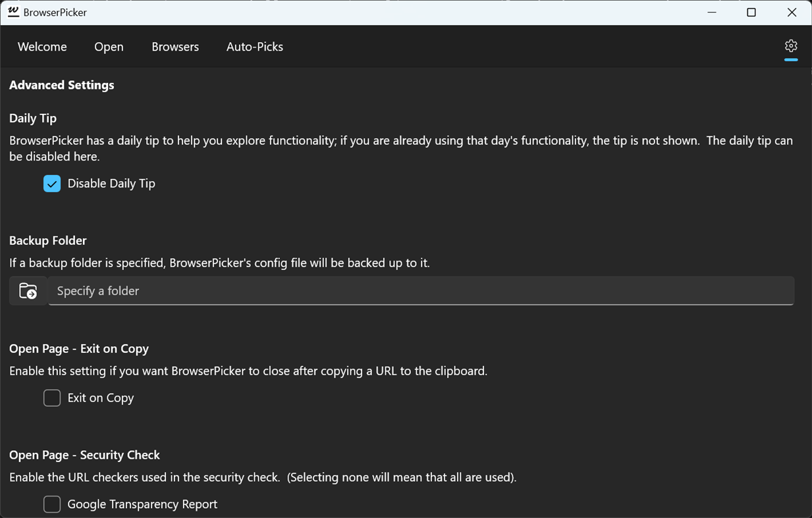812x518 pixels.
Task: Click the Open Page - Security Check heading
Action: click(x=85, y=455)
